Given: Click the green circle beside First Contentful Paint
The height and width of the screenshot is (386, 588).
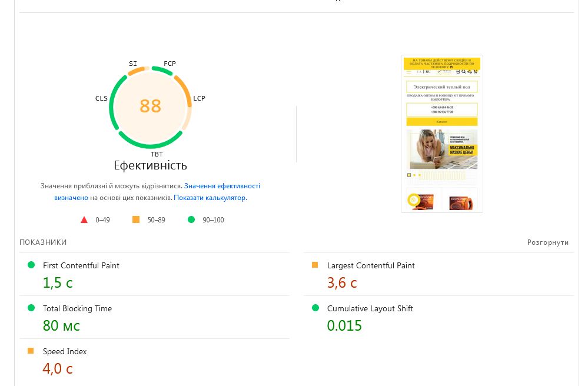Looking at the screenshot, I should 31,265.
